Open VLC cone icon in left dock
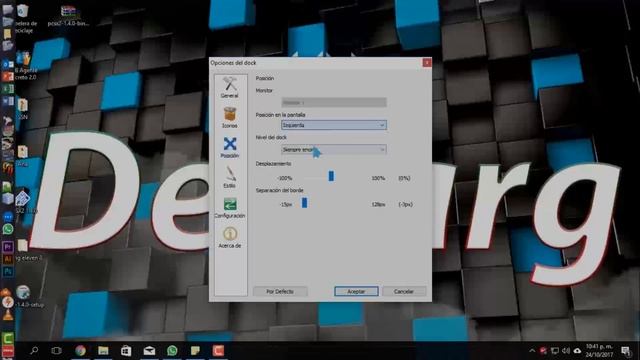The image size is (640, 360). 8,315
